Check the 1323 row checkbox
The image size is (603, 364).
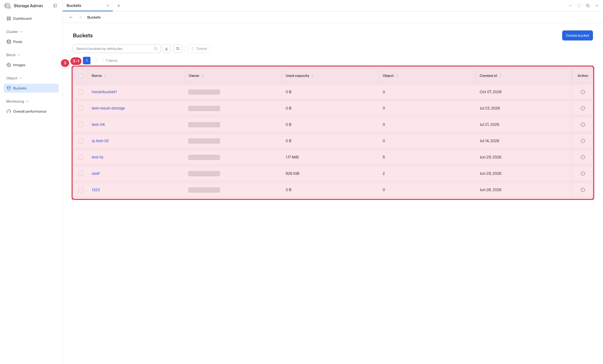coord(81,190)
